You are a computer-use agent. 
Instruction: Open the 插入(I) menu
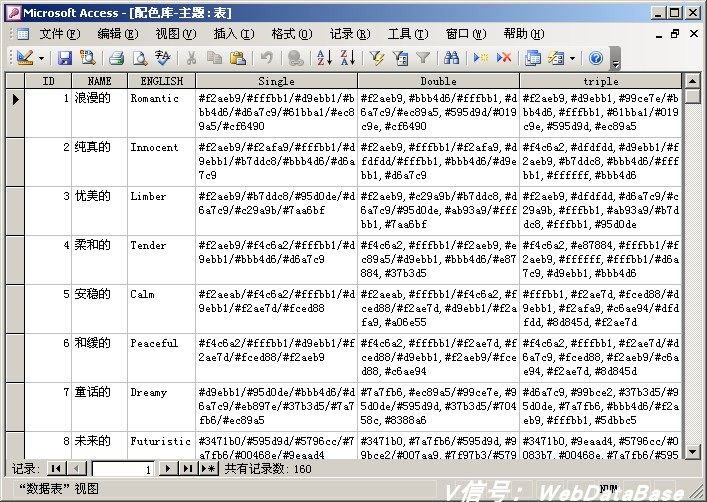234,34
